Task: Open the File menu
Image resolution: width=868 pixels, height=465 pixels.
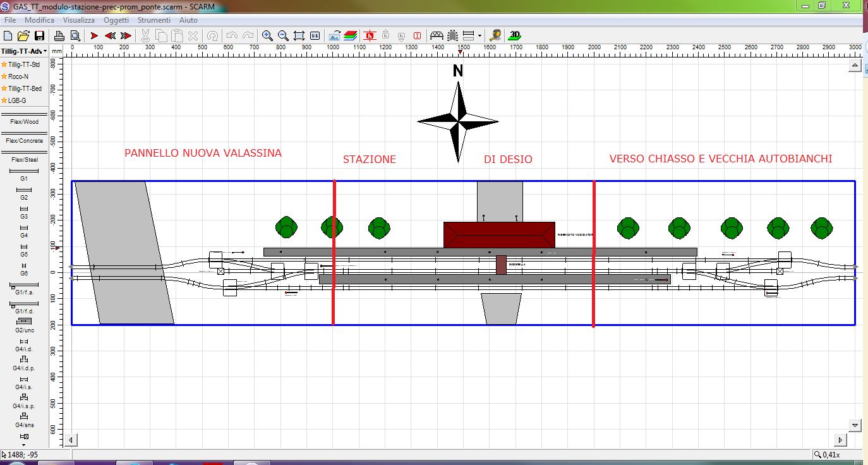Action: click(10, 20)
